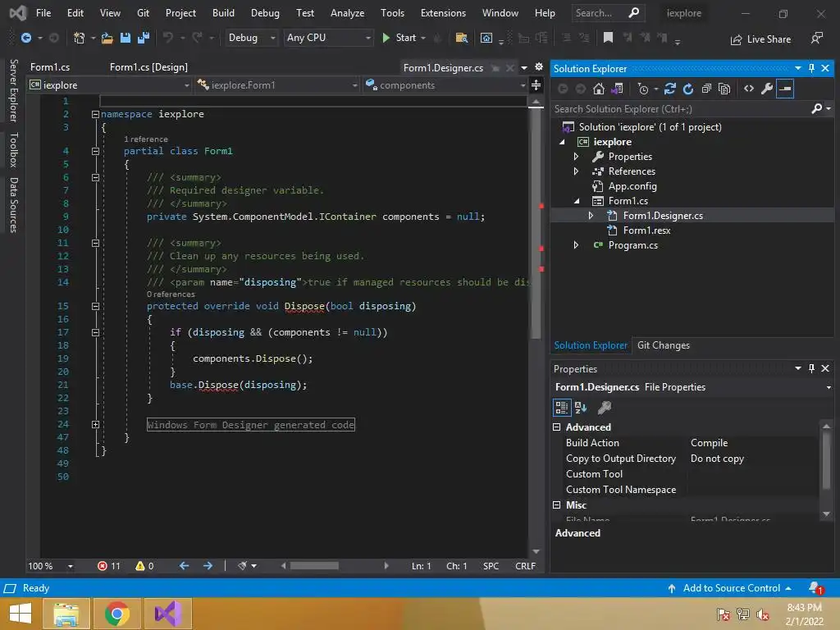The image size is (840, 630).
Task: Click the warning count indicator showing 0
Action: coord(144,566)
